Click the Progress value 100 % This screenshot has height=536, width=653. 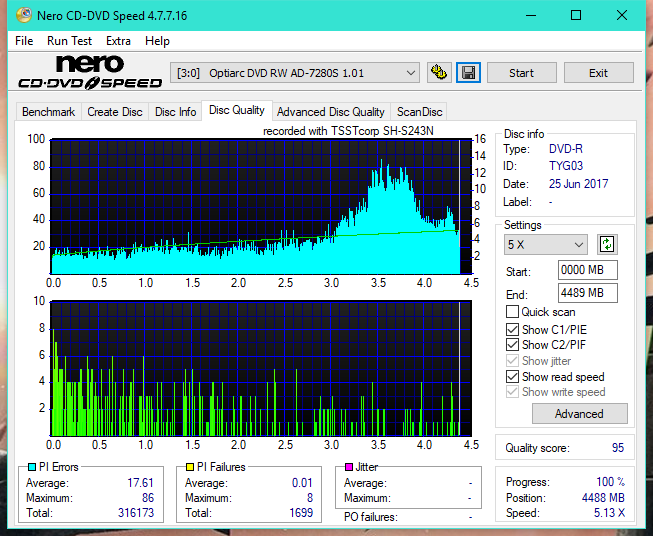[611, 482]
